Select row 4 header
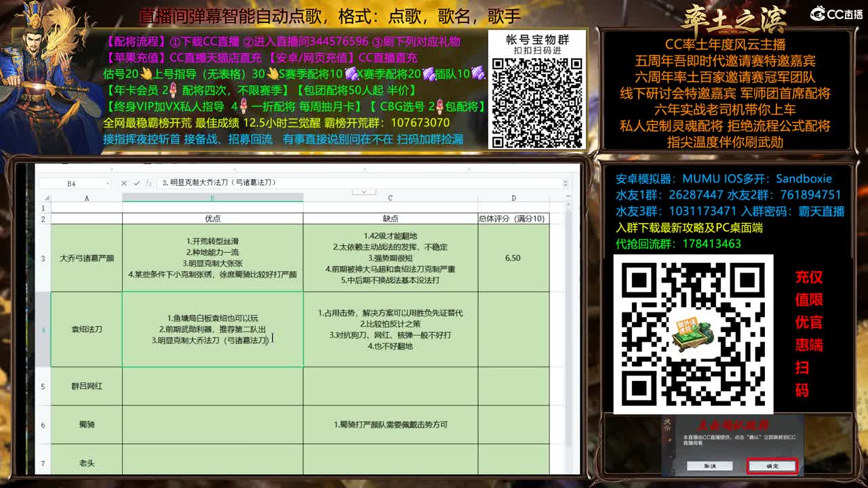The image size is (868, 488). (43, 329)
